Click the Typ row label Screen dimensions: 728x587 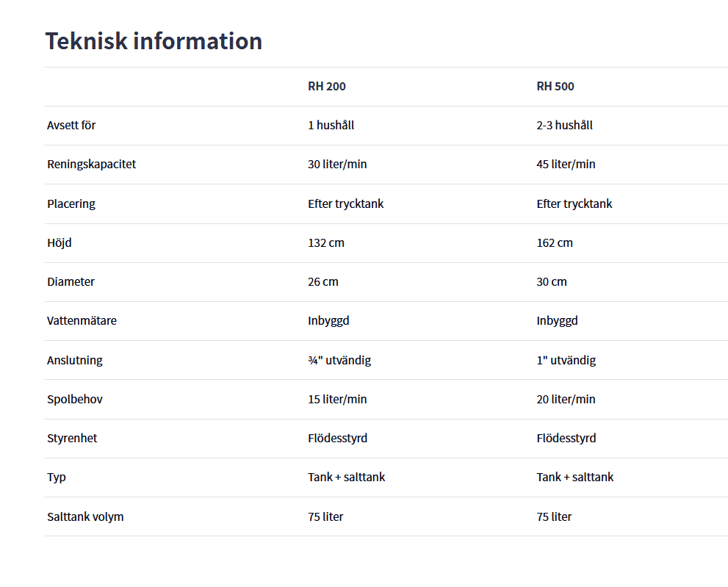(x=57, y=478)
